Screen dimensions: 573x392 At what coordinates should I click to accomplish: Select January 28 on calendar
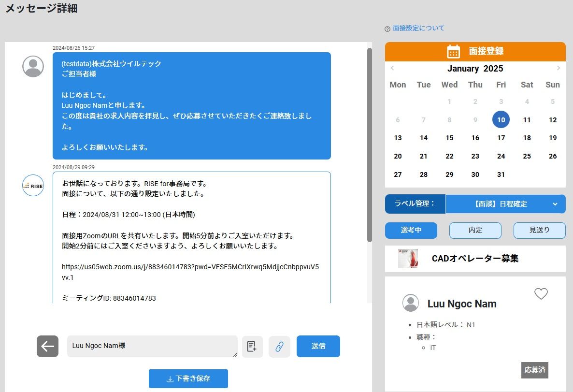click(424, 174)
